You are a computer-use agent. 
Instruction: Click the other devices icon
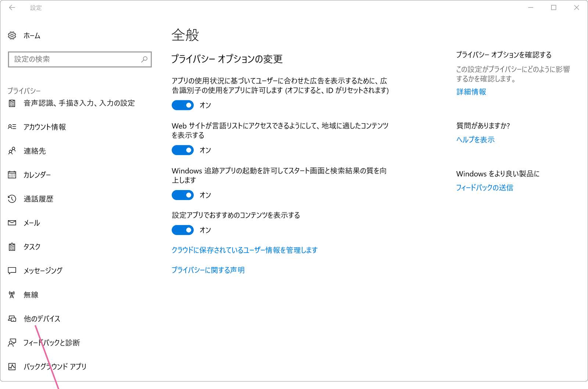[x=12, y=319]
